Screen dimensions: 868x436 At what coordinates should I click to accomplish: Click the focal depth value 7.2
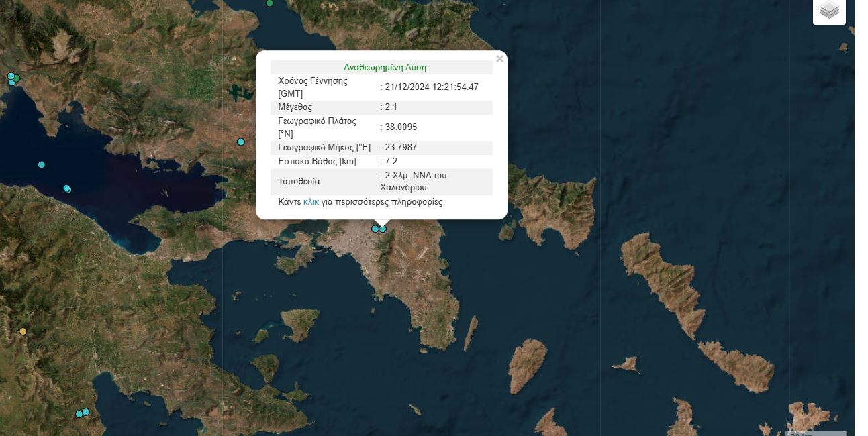point(391,162)
